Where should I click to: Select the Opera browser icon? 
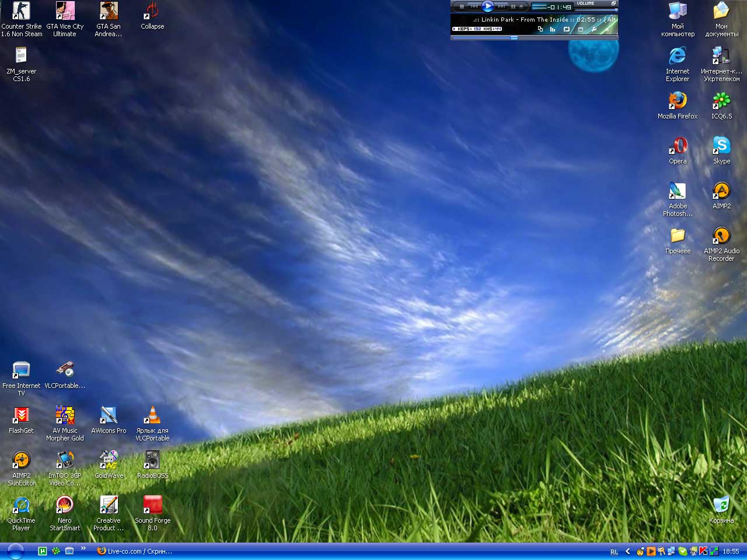678,146
